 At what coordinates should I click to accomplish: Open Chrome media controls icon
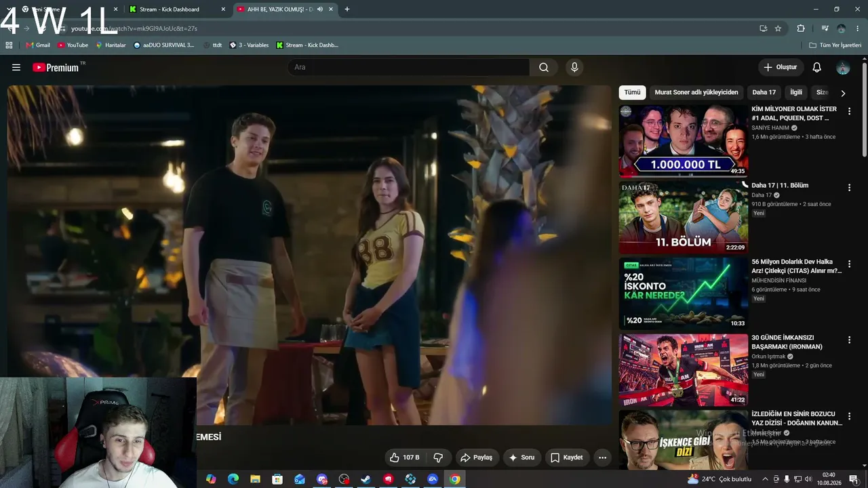[825, 28]
